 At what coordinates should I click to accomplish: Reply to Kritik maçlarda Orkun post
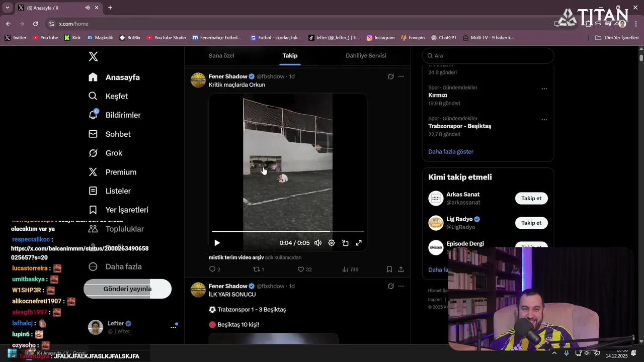(215, 269)
